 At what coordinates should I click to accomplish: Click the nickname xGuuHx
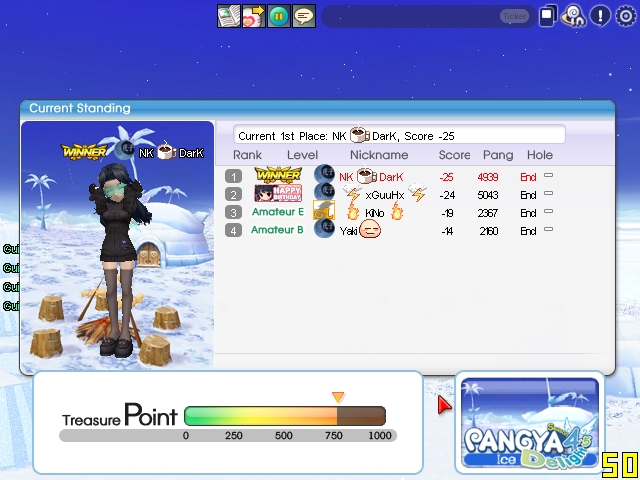tap(385, 195)
